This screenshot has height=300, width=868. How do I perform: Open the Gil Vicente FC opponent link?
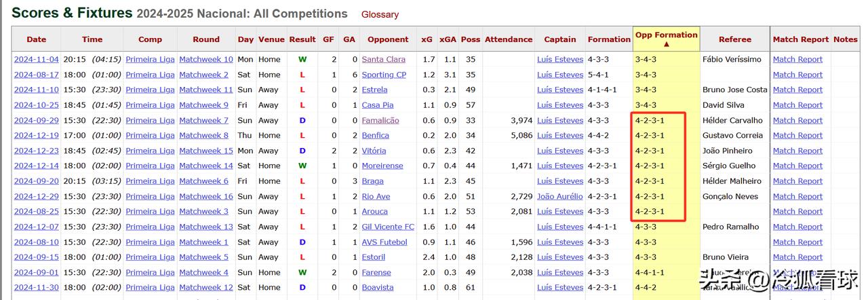(x=388, y=227)
